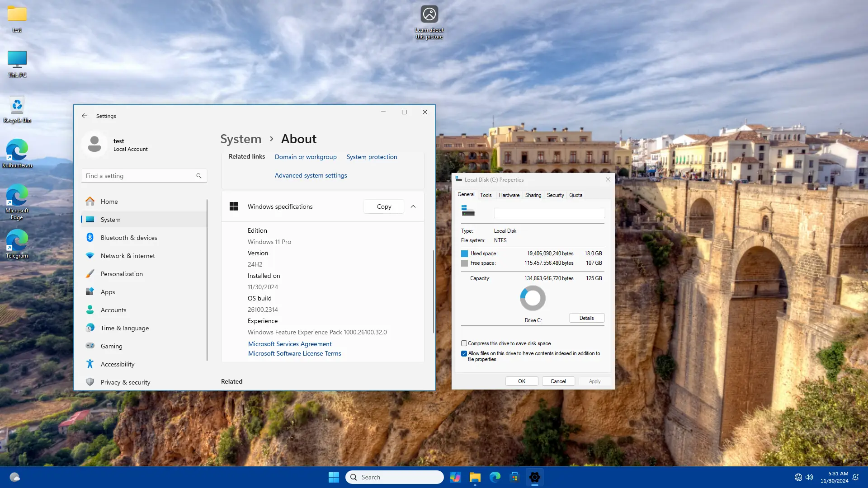868x488 pixels.
Task: Open File Explorer from the taskbar
Action: click(x=475, y=477)
